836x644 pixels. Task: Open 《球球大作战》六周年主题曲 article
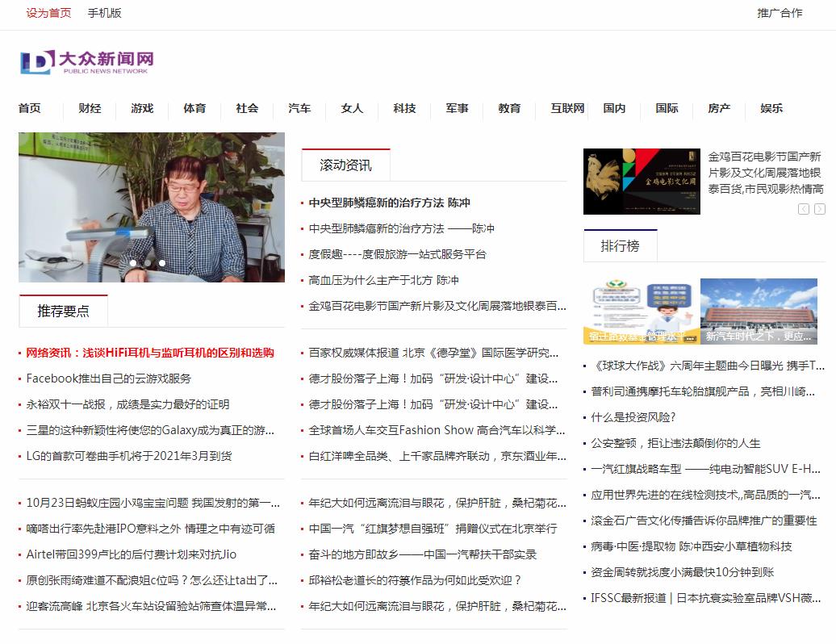click(x=708, y=366)
